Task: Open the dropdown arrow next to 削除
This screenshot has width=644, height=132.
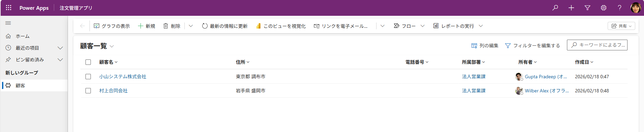Action: (x=191, y=26)
